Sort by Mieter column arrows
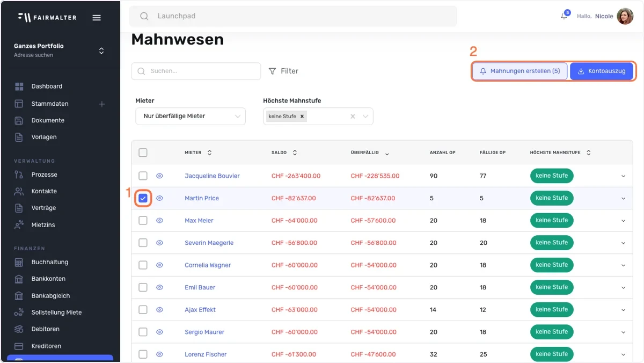Viewport: 644px width, 363px height. coord(209,153)
